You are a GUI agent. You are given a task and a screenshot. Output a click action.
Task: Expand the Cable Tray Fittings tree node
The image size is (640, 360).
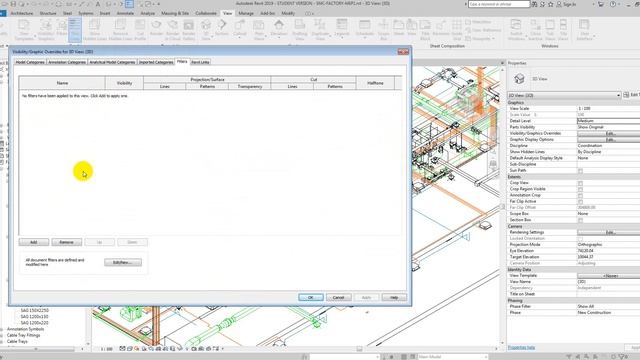[2, 335]
